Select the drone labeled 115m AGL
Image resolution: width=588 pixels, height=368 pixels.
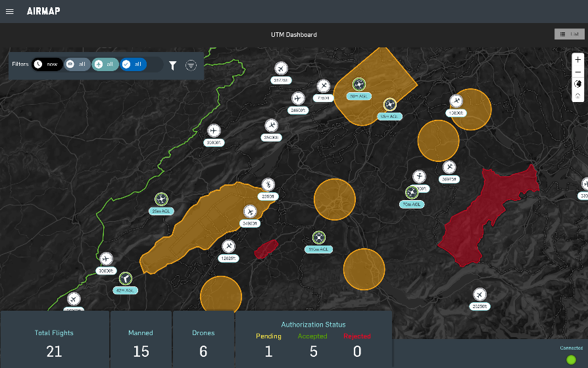click(319, 237)
